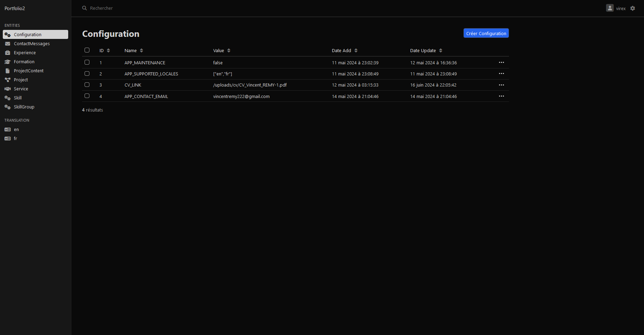Click the APP_SUPPORTED_LOCALES name cell

click(151, 74)
